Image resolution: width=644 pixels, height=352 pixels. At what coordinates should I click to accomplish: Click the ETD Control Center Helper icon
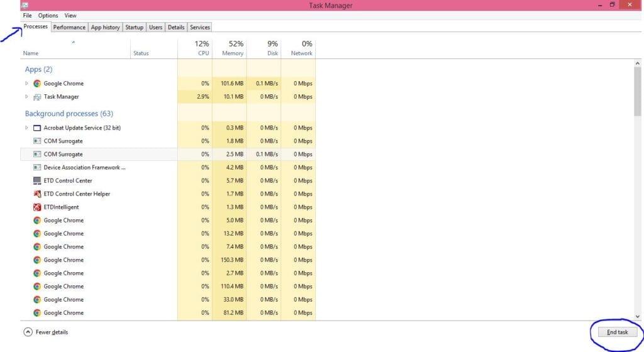click(x=37, y=194)
